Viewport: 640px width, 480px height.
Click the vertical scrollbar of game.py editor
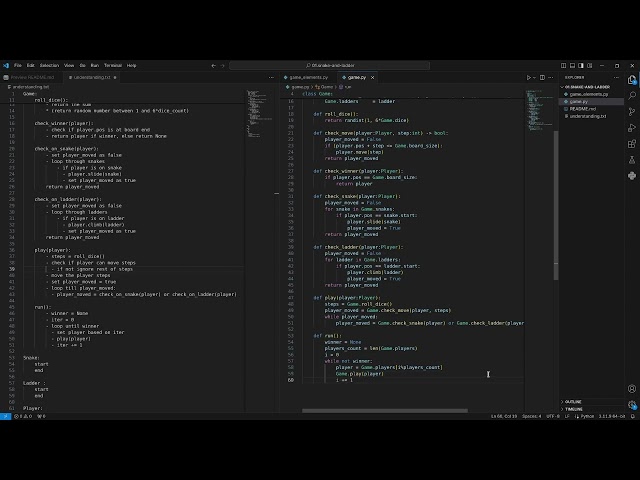[x=556, y=205]
